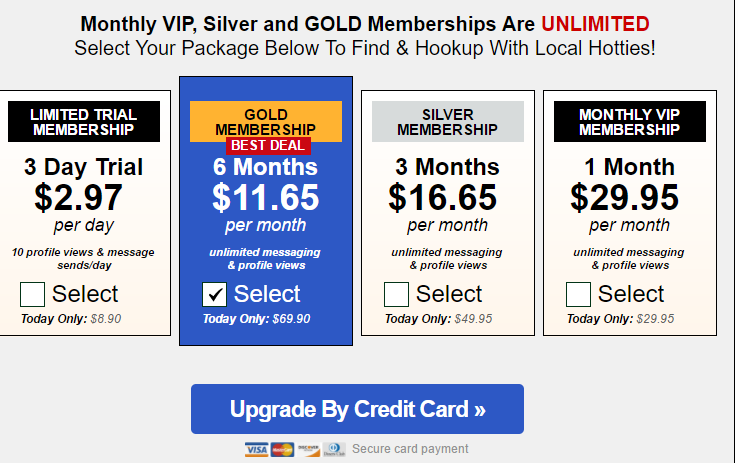Click the Diners Club card icon
The height and width of the screenshot is (463, 738).
[x=334, y=449]
